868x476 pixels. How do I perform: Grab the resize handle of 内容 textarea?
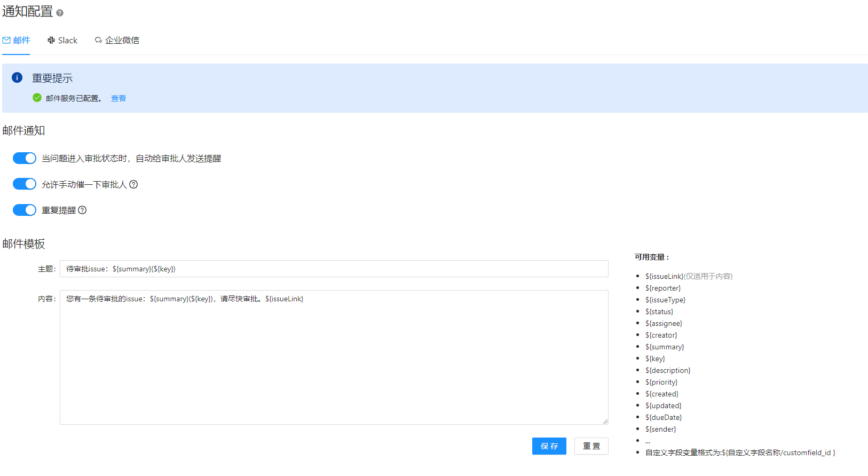605,421
